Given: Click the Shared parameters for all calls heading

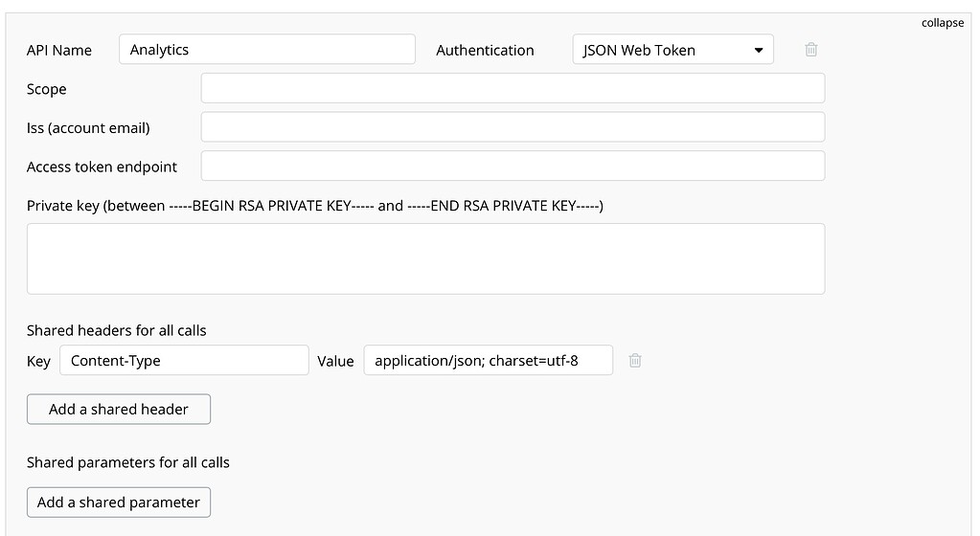Looking at the screenshot, I should point(128,462).
